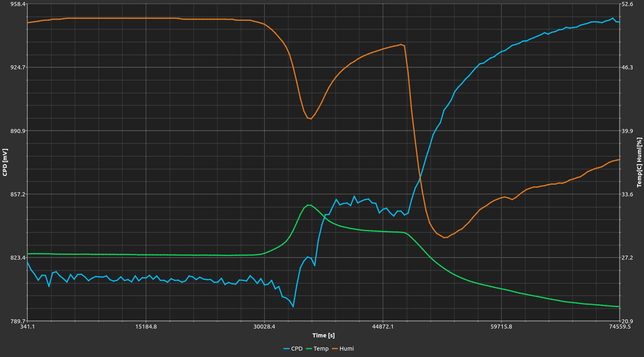Viewport: 644px width, 357px height.
Task: Toggle the Temp series in the legend
Action: [x=321, y=349]
